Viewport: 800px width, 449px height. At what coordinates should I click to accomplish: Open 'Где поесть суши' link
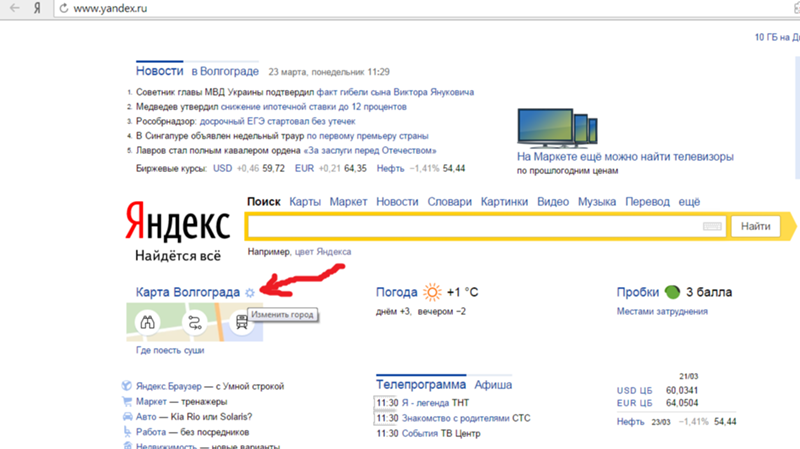170,350
